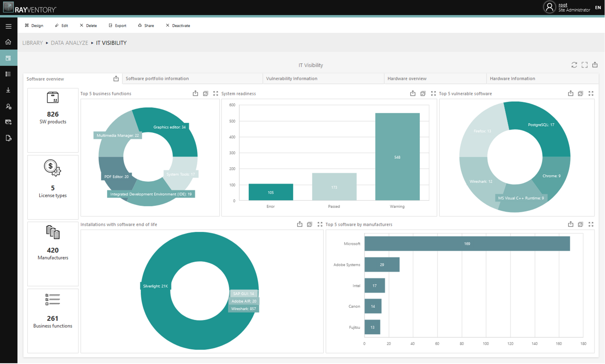
Task: Click the download icon in sidebar
Action: [8, 90]
